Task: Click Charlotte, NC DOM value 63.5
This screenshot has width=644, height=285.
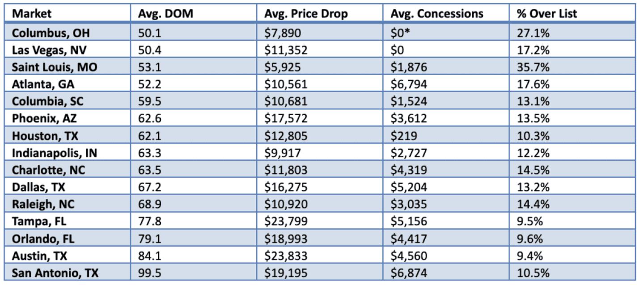Action: (149, 170)
